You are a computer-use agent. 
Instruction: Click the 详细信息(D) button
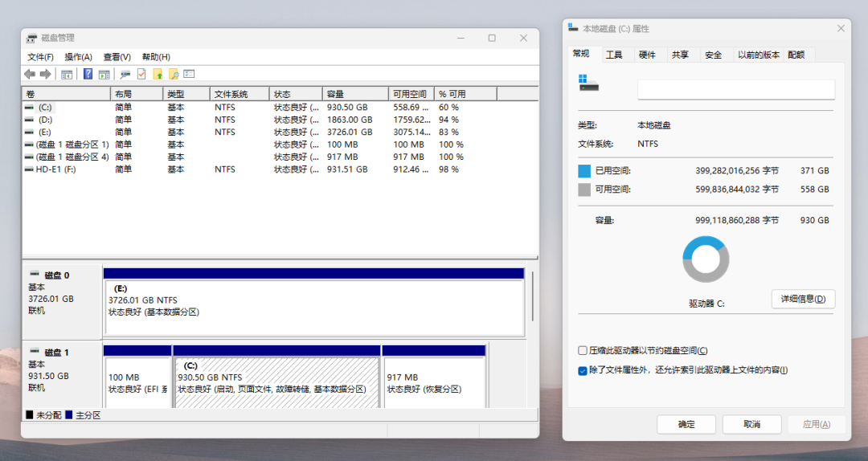tap(803, 300)
